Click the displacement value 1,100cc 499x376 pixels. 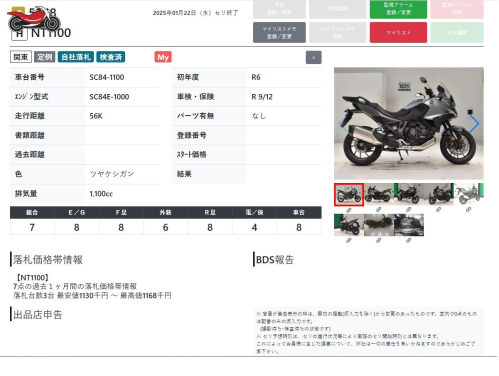pos(101,194)
